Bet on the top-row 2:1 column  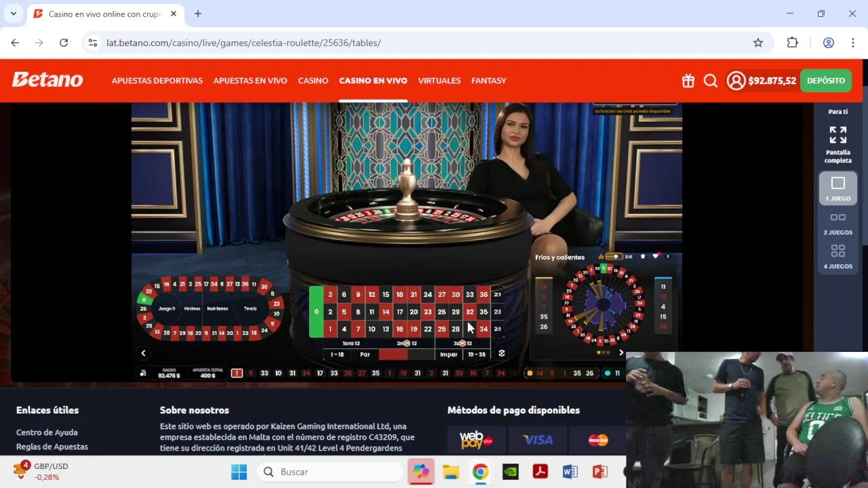(x=498, y=295)
